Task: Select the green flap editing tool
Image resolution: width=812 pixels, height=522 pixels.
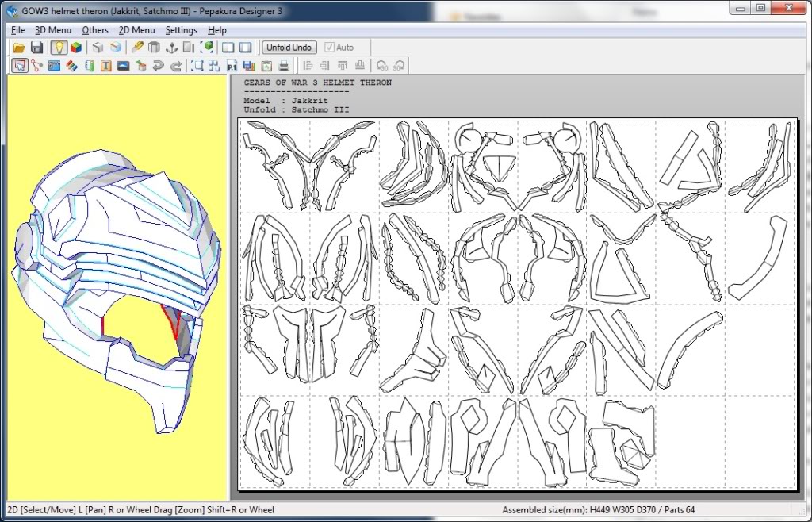Action: tap(90, 66)
